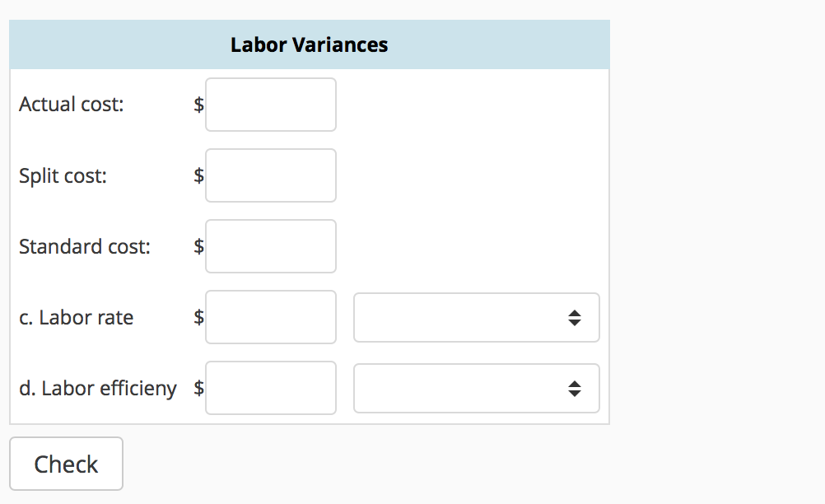Click the Split cost input field

[270, 175]
